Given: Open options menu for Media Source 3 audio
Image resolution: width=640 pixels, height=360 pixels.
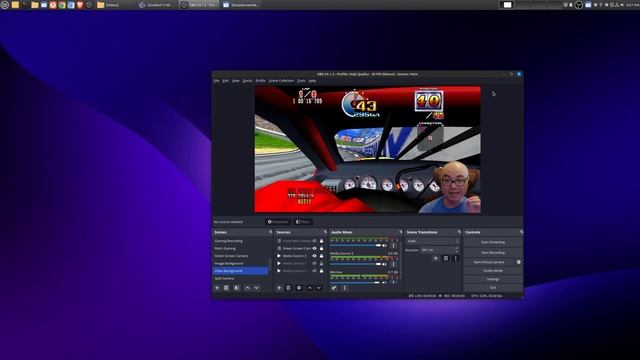Looking at the screenshot, I should point(393,264).
